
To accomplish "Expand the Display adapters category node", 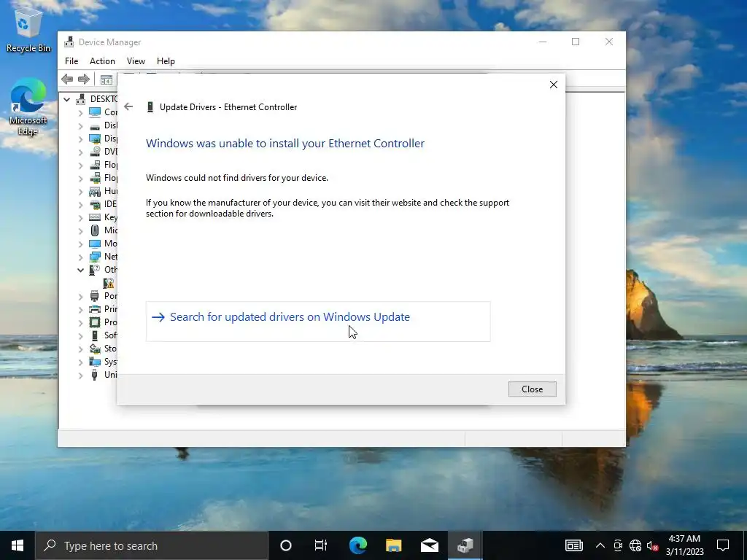I will [80, 139].
